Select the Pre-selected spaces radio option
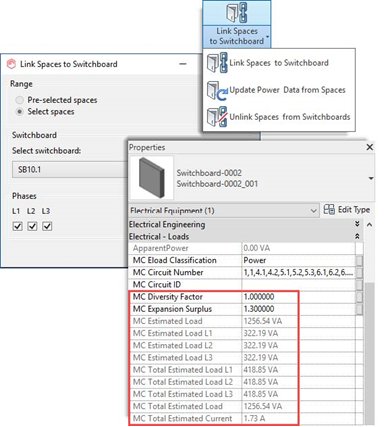The height and width of the screenshot is (427, 389). [20, 100]
